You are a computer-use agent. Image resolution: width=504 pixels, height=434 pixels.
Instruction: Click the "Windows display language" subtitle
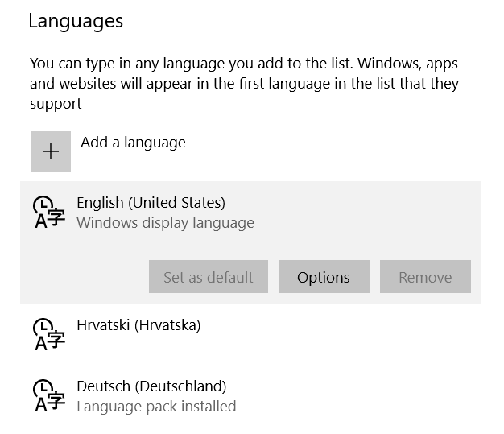(165, 223)
